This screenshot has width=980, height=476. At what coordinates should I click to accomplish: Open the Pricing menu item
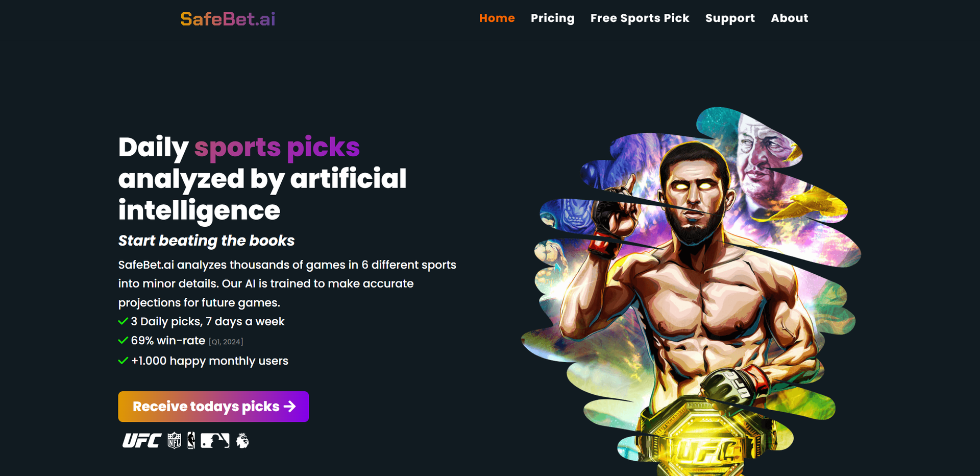click(553, 18)
